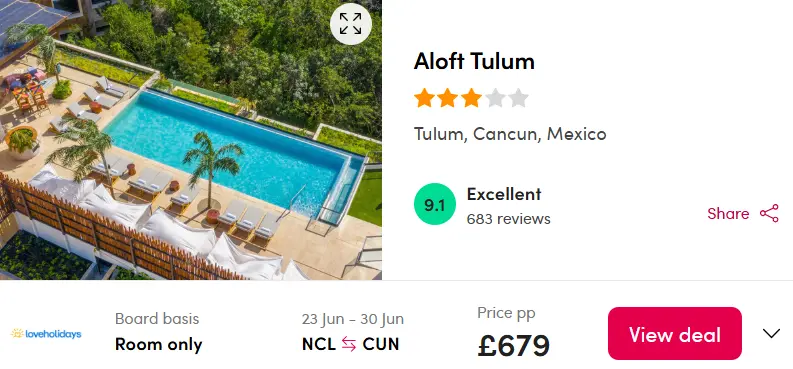Image resolution: width=793 pixels, height=369 pixels.
Task: Click the last grey star
Action: 518,98
